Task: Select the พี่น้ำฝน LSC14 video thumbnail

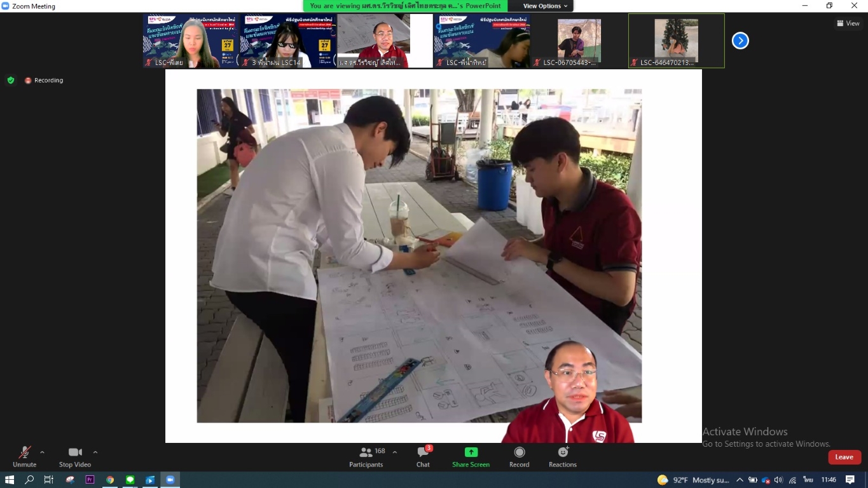Action: click(x=287, y=41)
